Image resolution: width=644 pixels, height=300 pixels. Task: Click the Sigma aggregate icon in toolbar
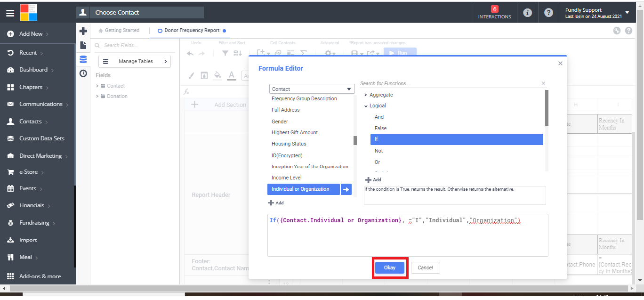pyautogui.click(x=304, y=53)
